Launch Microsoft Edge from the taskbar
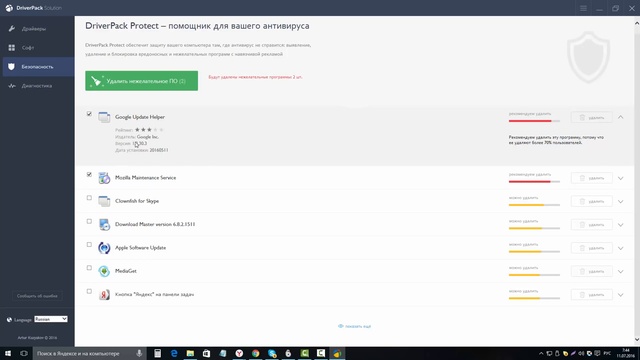This screenshot has width=640, height=360. (174, 353)
